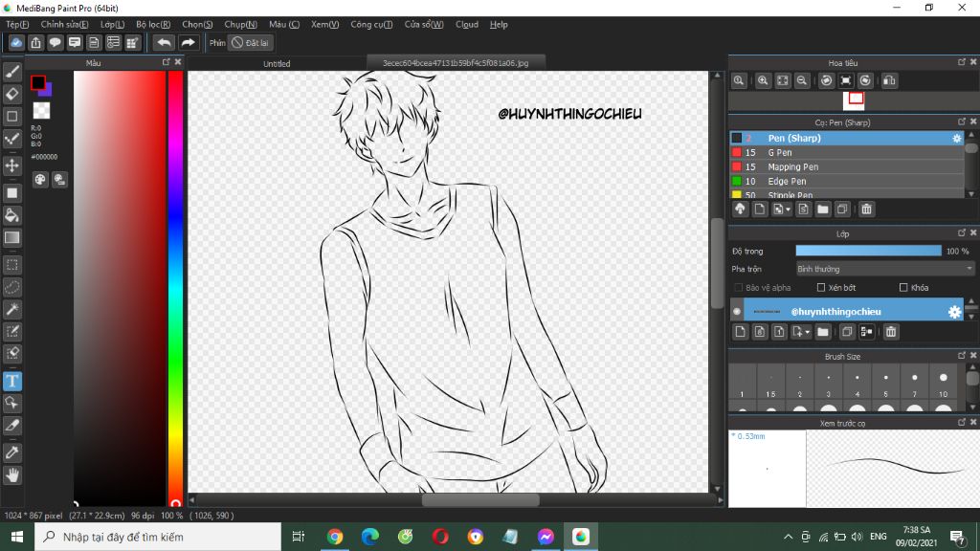Toggle the Khóa lock checkbox

[903, 287]
